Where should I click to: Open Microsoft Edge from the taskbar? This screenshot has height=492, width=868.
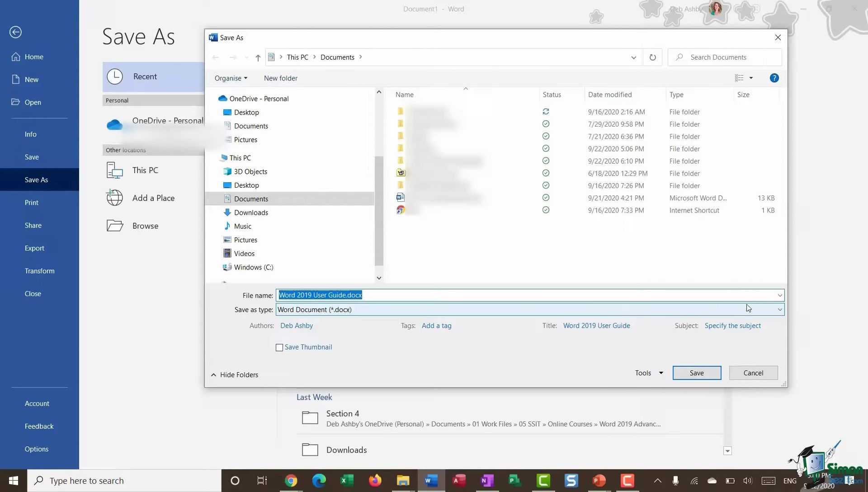click(x=319, y=481)
